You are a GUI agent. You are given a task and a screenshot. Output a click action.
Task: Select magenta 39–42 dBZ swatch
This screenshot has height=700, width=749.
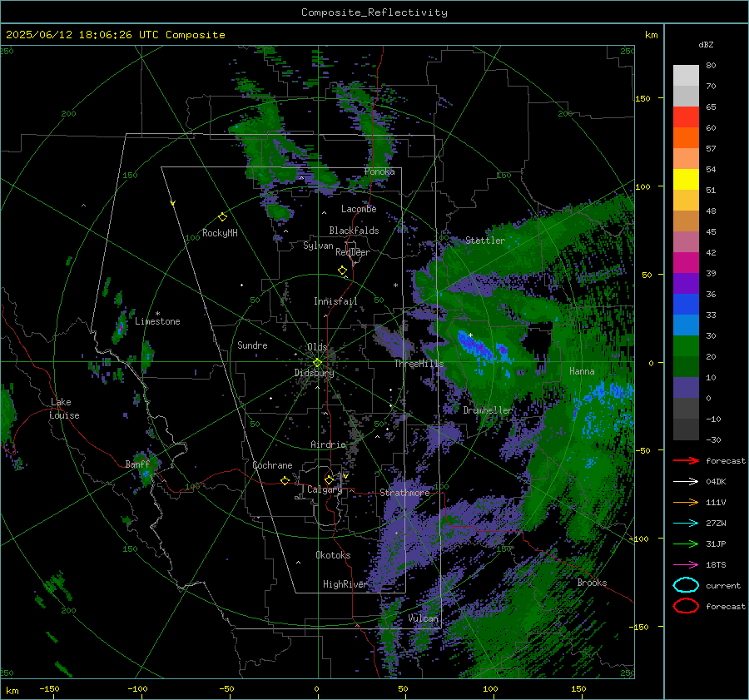[686, 262]
